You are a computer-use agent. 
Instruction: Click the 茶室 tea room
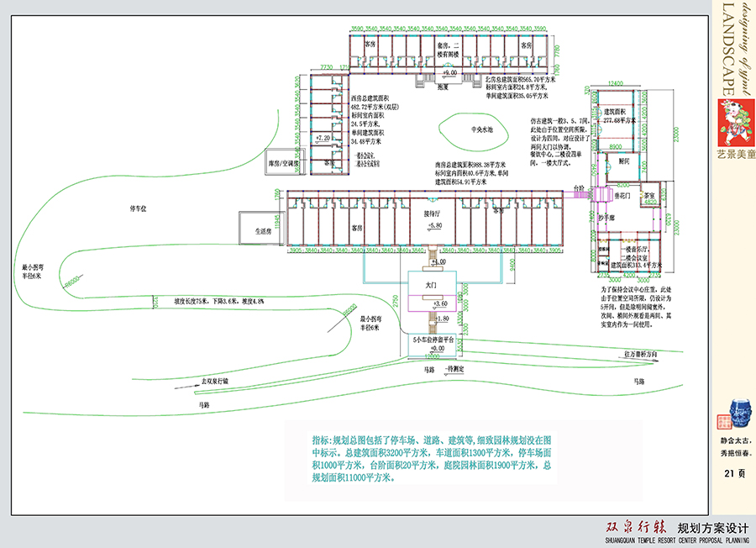pos(649,197)
